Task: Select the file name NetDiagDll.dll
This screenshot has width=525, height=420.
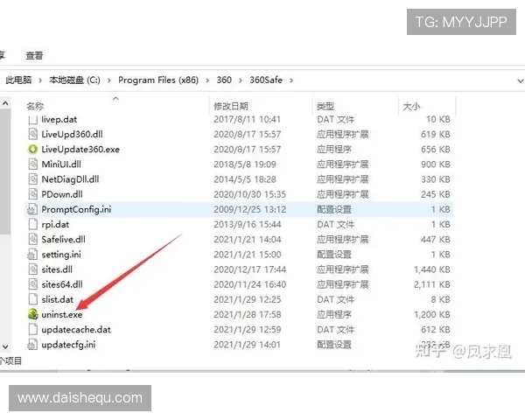Action: coord(70,179)
